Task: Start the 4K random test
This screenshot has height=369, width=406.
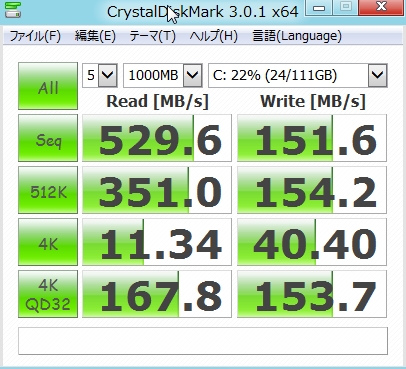Action: [x=48, y=242]
